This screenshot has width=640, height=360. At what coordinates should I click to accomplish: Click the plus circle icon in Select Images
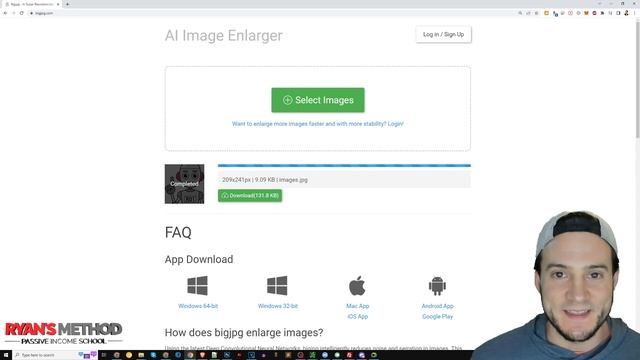287,100
